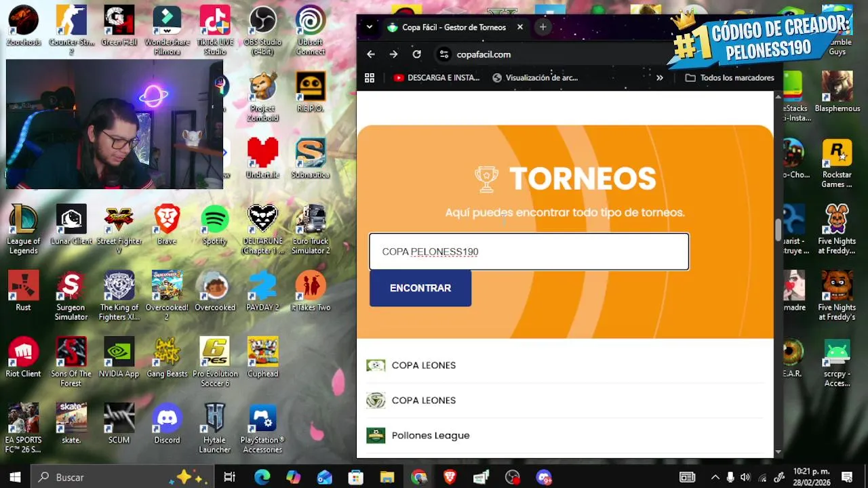The width and height of the screenshot is (868, 488).
Task: Select the Overcooked! 2 desktop shortcut
Action: 167,296
